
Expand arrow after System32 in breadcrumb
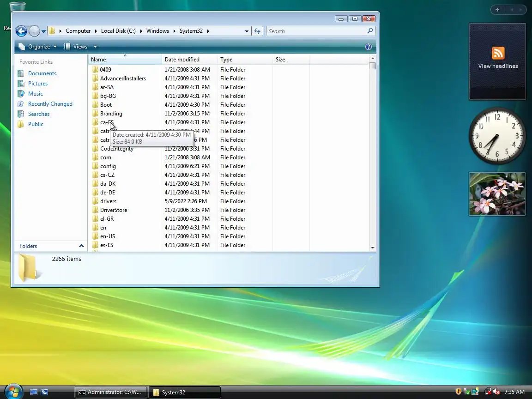tap(208, 31)
